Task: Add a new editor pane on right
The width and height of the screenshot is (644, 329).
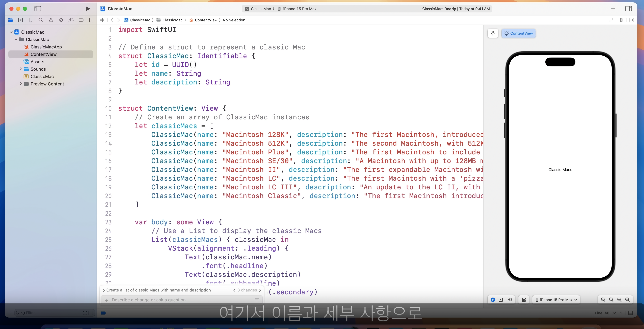Action: point(632,20)
